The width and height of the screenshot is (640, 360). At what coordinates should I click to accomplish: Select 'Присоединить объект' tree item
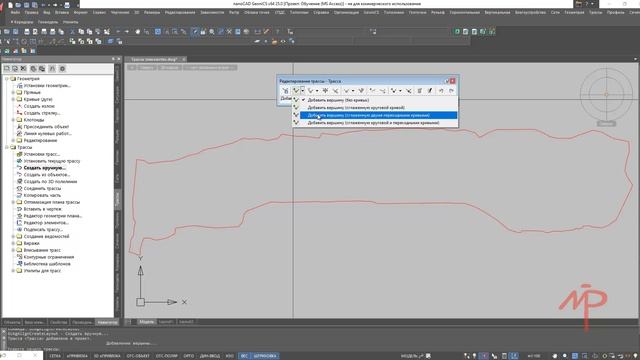pyautogui.click(x=46, y=127)
